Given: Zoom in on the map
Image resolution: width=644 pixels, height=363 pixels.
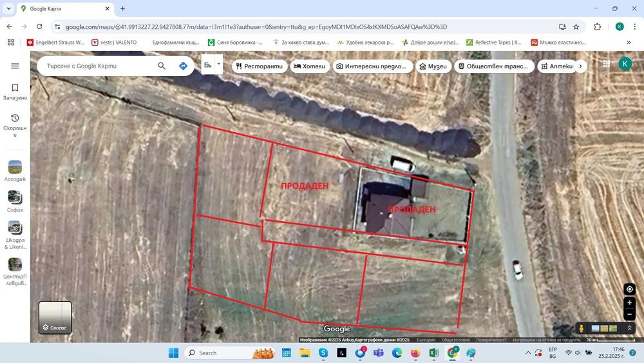Looking at the screenshot, I should 630,302.
